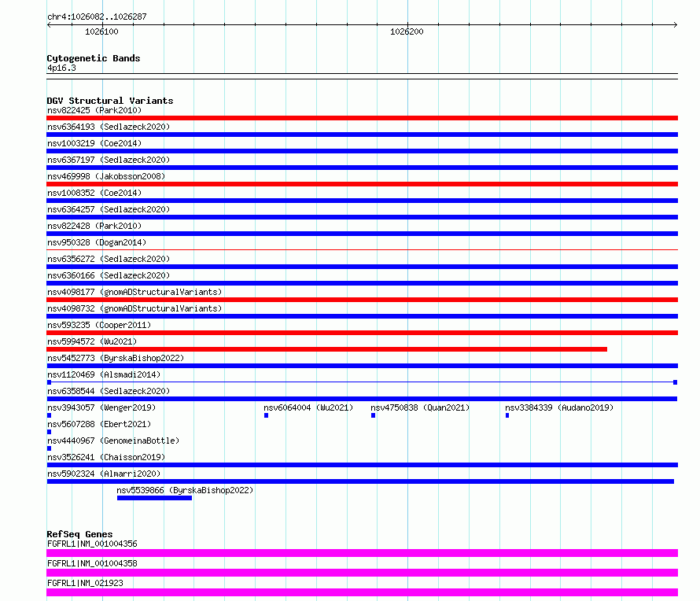This screenshot has height=601, width=700.
Task: Click the short blue bar under nsv5539866
Action: [154, 498]
